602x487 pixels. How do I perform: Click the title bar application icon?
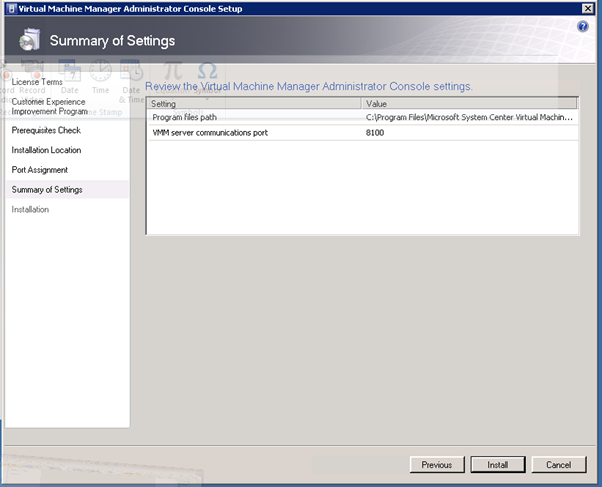coord(12,8)
